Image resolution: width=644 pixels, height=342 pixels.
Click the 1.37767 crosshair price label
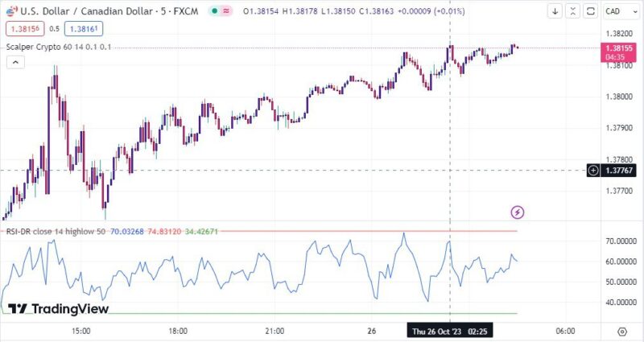tap(620, 170)
